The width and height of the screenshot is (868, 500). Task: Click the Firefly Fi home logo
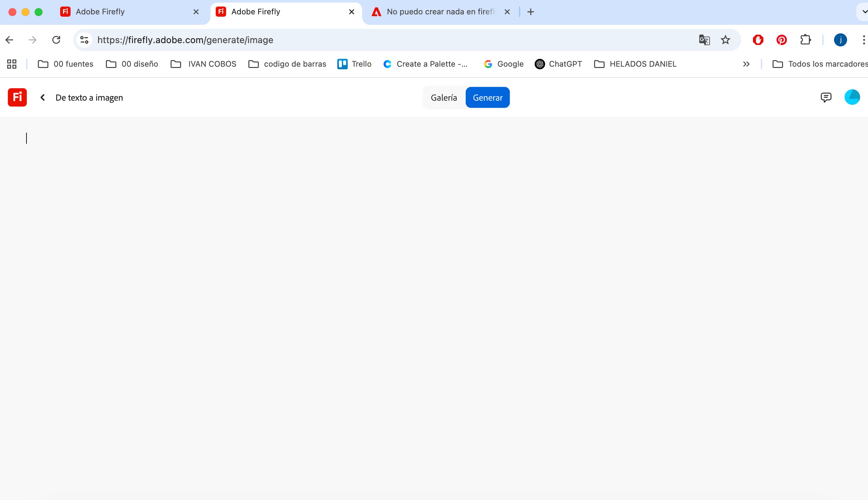pos(17,97)
